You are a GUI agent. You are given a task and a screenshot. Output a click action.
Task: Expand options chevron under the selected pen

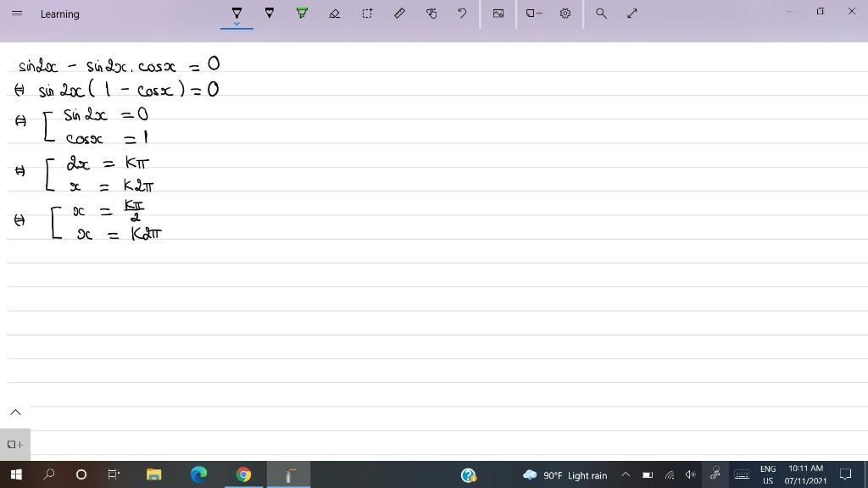(x=236, y=24)
